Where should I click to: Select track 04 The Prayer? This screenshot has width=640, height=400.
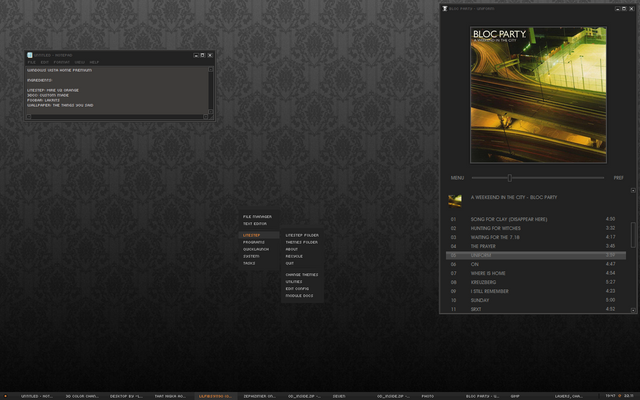coord(536,246)
